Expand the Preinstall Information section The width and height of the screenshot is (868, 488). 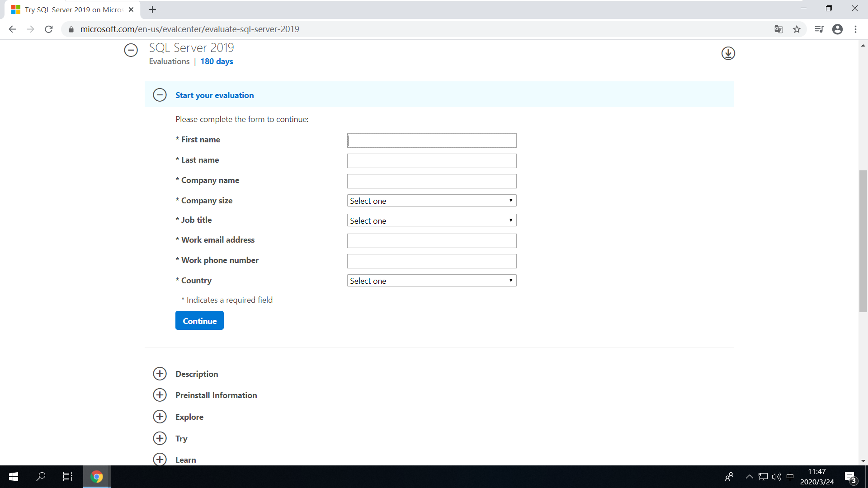point(160,394)
